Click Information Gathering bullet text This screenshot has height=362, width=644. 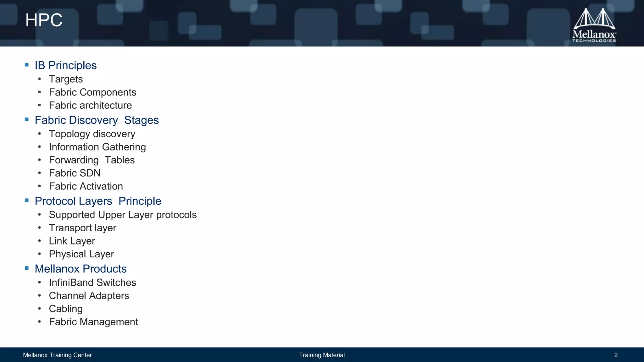point(97,147)
